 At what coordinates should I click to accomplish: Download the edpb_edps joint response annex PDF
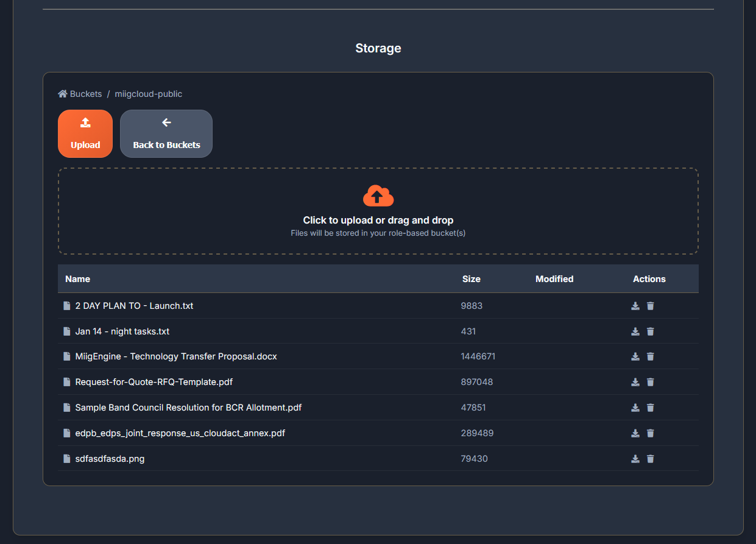click(x=635, y=433)
